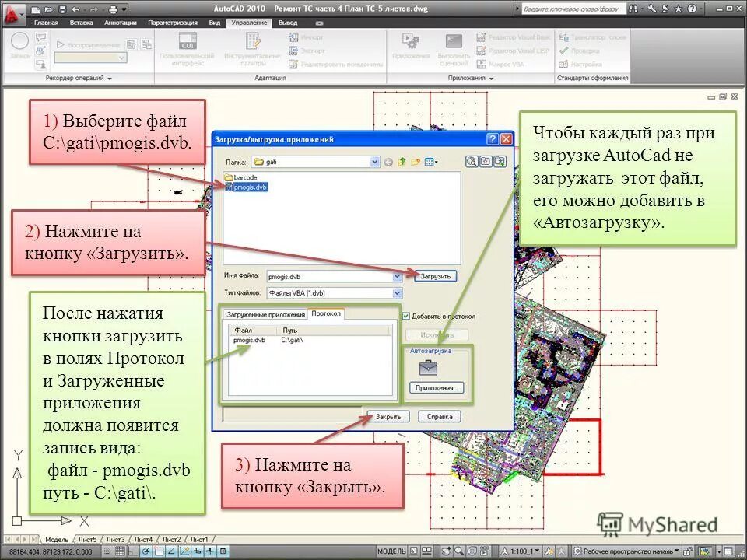
Task: Open the Favorites star icon
Action: pyautogui.click(x=679, y=9)
